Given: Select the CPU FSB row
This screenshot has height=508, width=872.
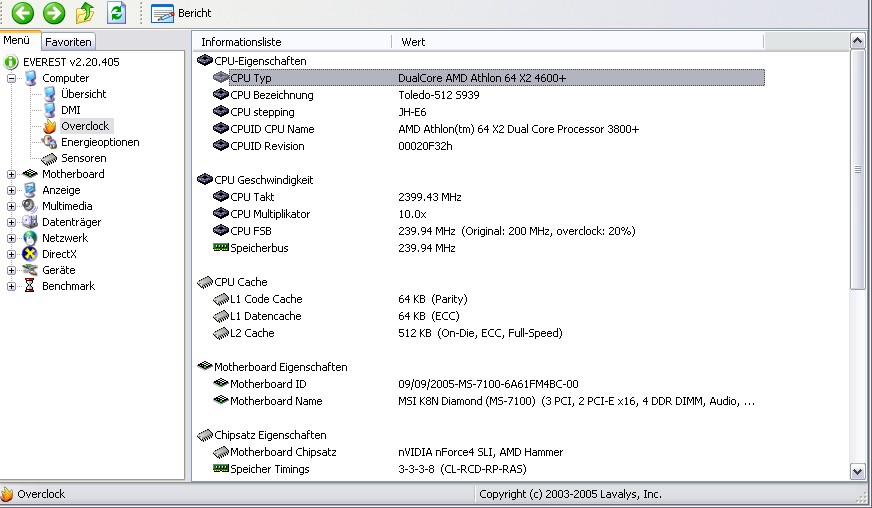Looking at the screenshot, I should point(488,231).
